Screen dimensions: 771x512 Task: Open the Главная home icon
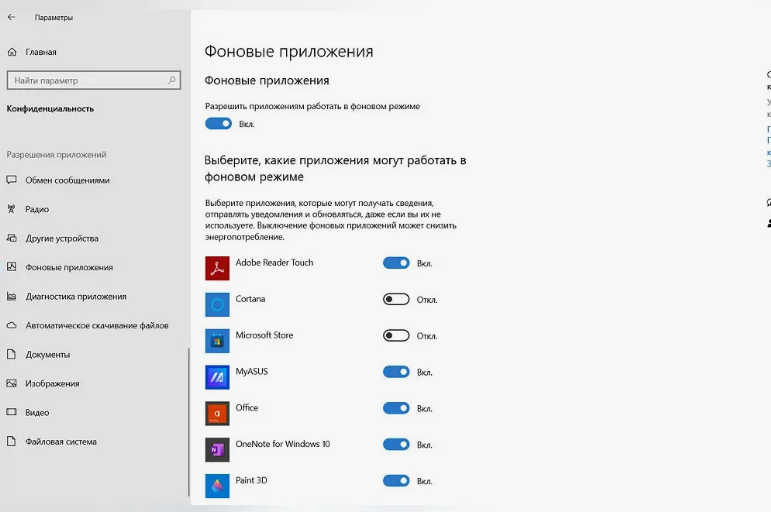tap(12, 52)
